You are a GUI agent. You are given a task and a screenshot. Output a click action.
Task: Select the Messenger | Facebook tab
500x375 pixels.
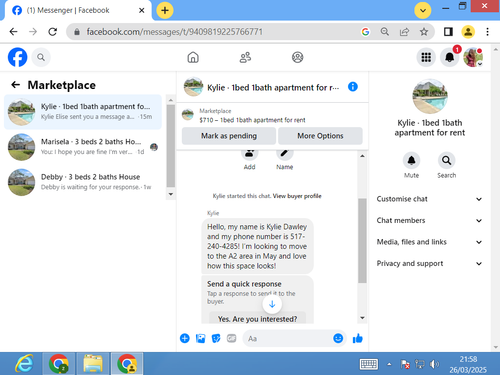tap(79, 10)
